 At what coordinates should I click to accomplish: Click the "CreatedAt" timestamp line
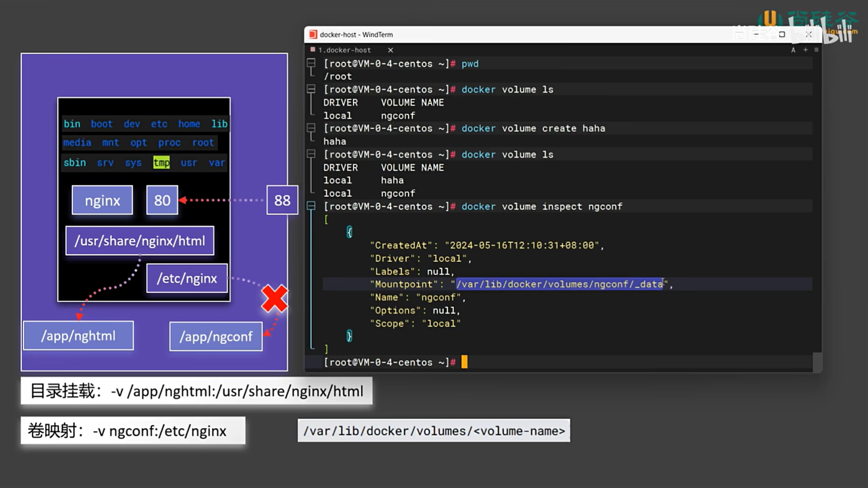[487, 245]
